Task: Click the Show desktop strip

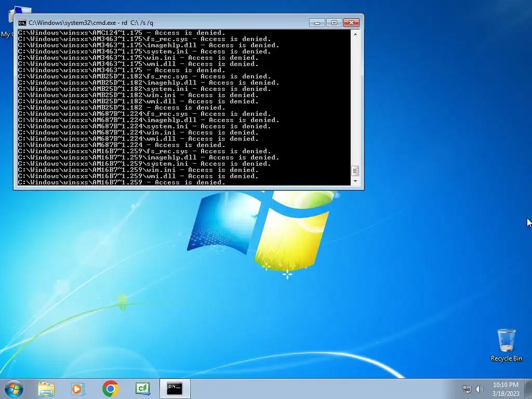Action: point(528,389)
